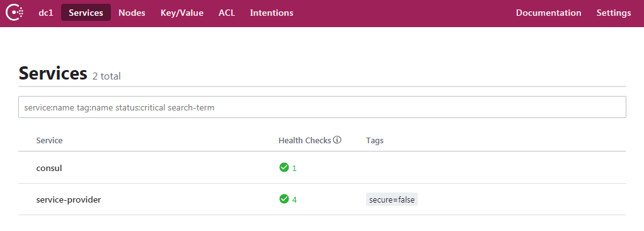
Task: Open the service-provider service
Action: 69,200
